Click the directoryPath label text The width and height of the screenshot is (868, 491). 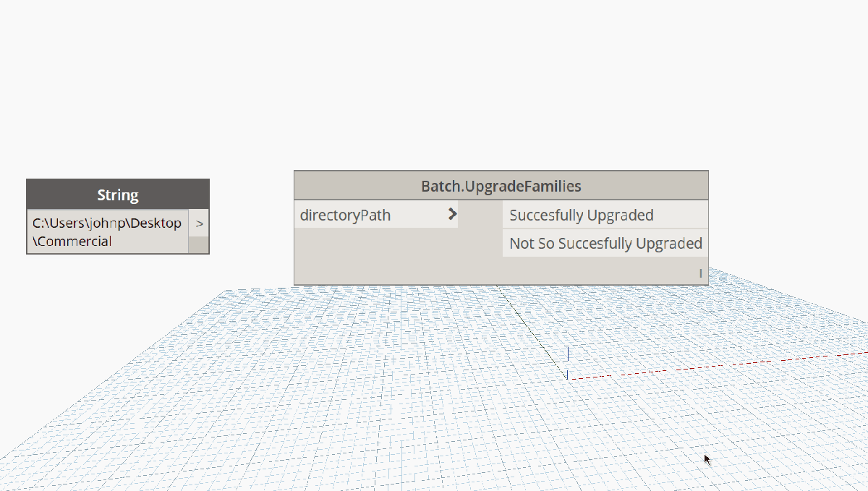point(344,214)
